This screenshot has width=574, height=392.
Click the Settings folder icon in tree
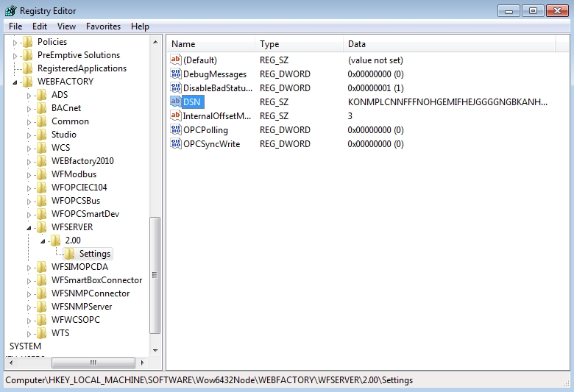pos(71,254)
